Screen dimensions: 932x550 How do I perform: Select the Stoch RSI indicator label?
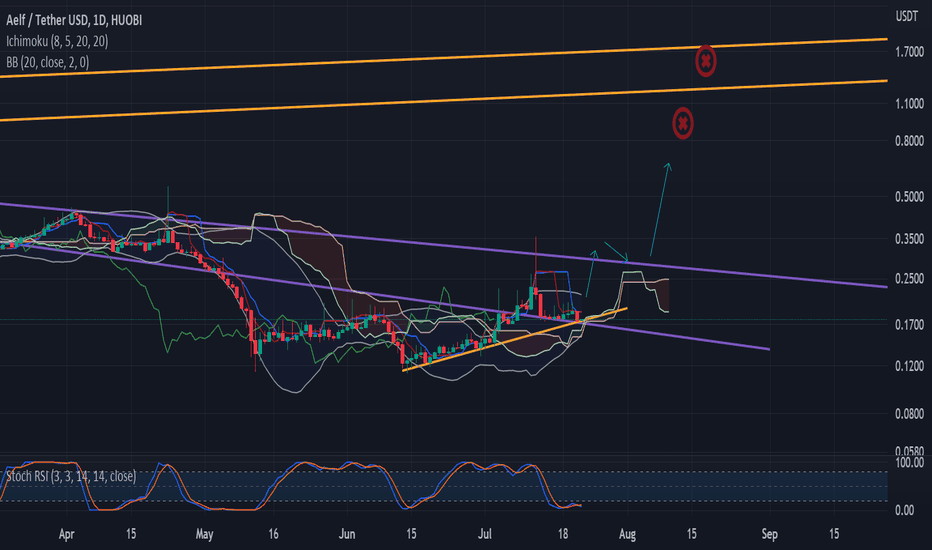pos(71,476)
